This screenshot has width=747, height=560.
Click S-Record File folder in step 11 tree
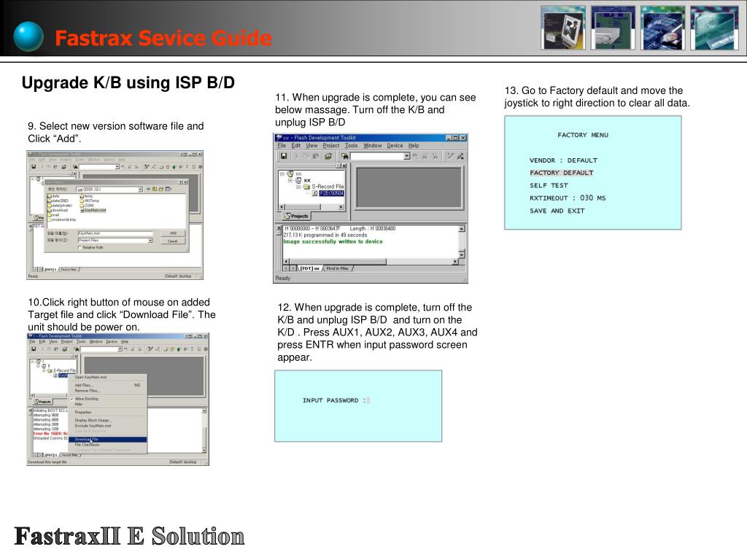pos(328,187)
